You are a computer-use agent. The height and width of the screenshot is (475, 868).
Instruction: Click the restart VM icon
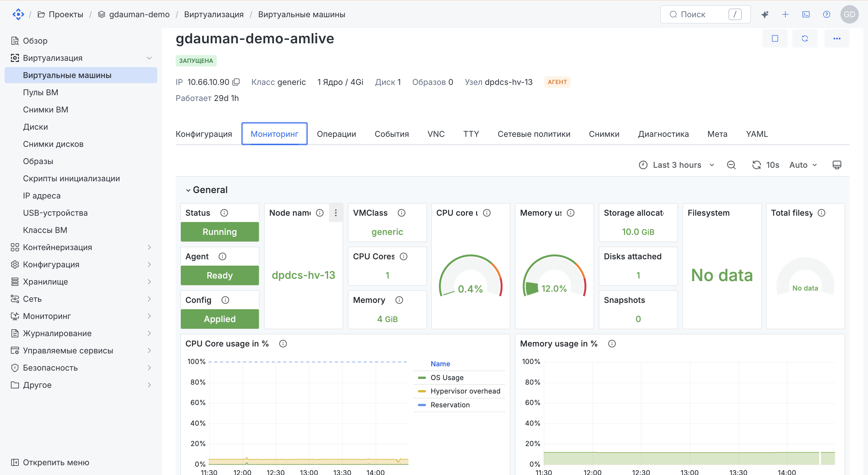point(805,38)
